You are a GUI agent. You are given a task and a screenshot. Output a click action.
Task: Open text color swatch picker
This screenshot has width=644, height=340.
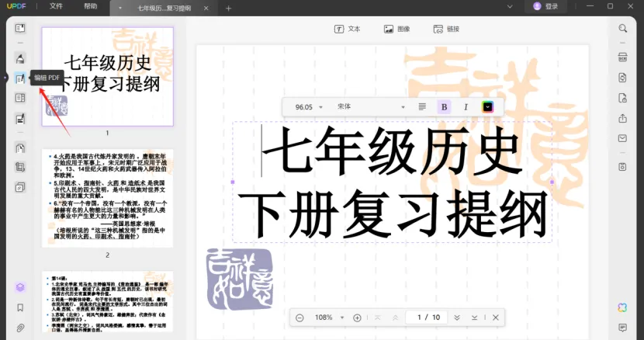[x=487, y=107]
